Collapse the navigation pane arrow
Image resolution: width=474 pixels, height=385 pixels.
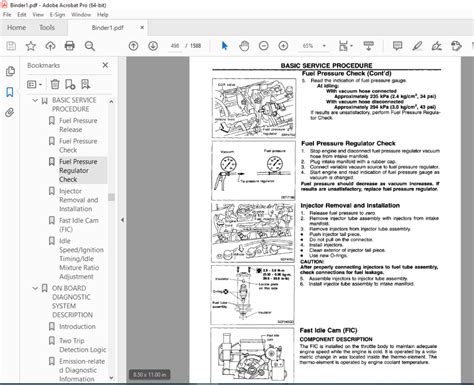click(x=122, y=220)
